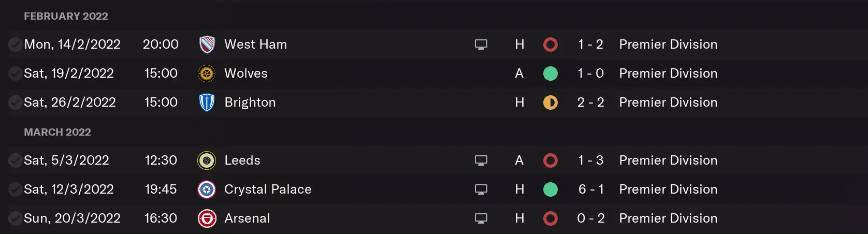Screen dimensions: 868x234
Task: Toggle the checkmark for Sat, 12/3/2022 fixture
Action: pos(15,189)
